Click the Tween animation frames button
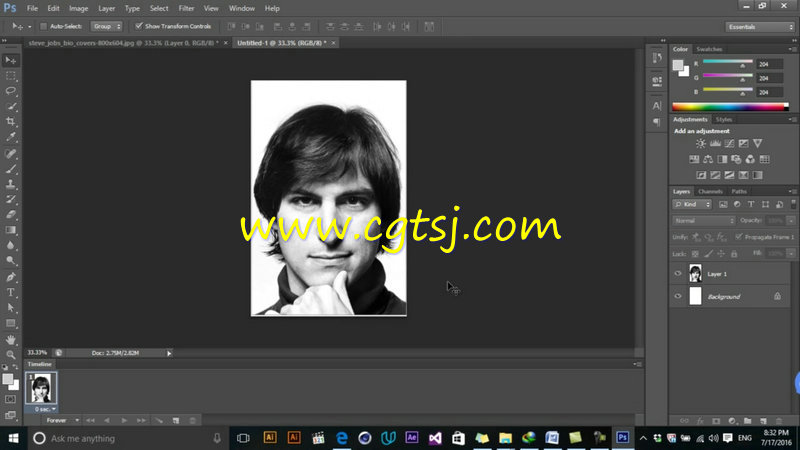The height and width of the screenshot is (450, 800). point(159,420)
